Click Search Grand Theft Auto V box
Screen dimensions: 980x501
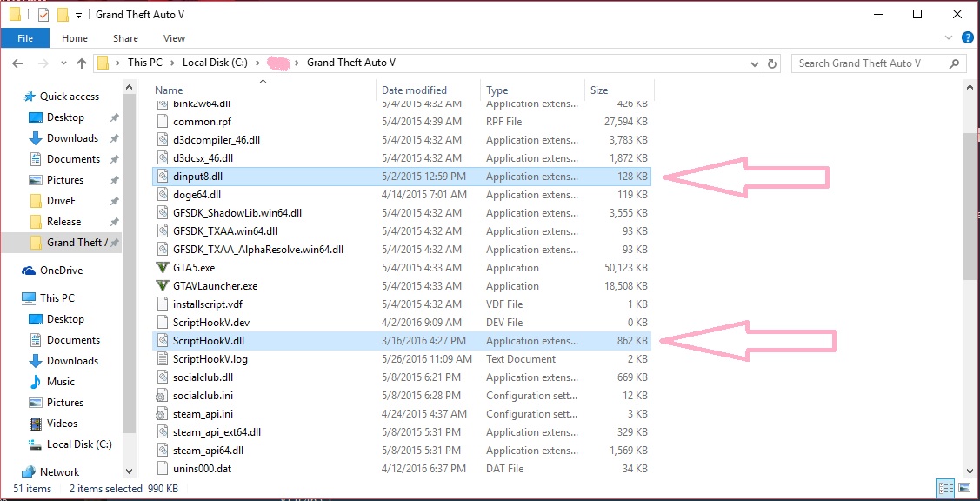878,63
